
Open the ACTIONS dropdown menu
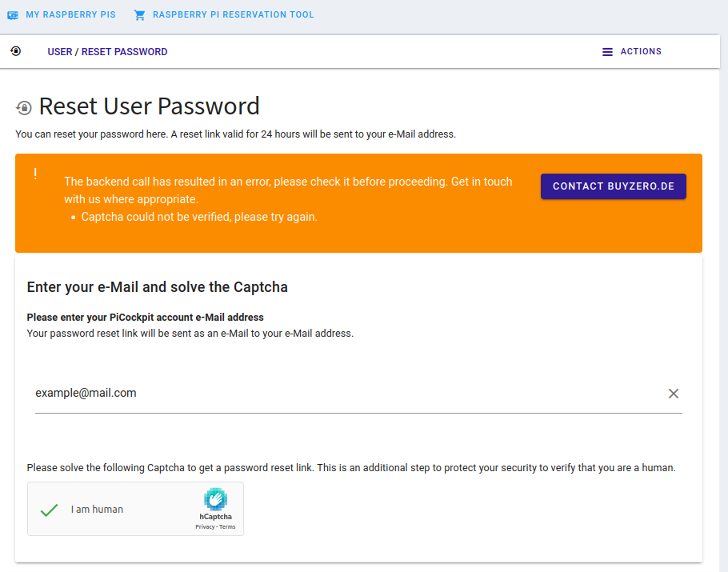click(632, 51)
